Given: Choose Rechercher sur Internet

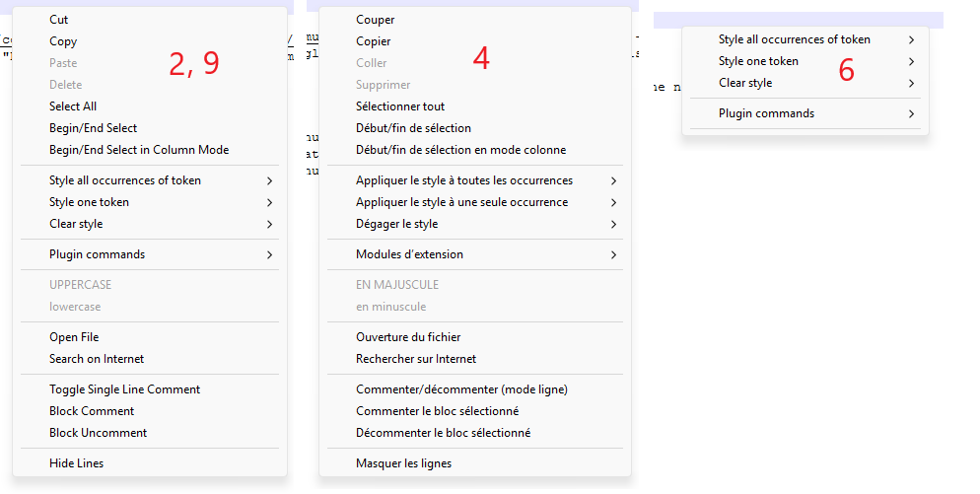Looking at the screenshot, I should pyautogui.click(x=416, y=359).
